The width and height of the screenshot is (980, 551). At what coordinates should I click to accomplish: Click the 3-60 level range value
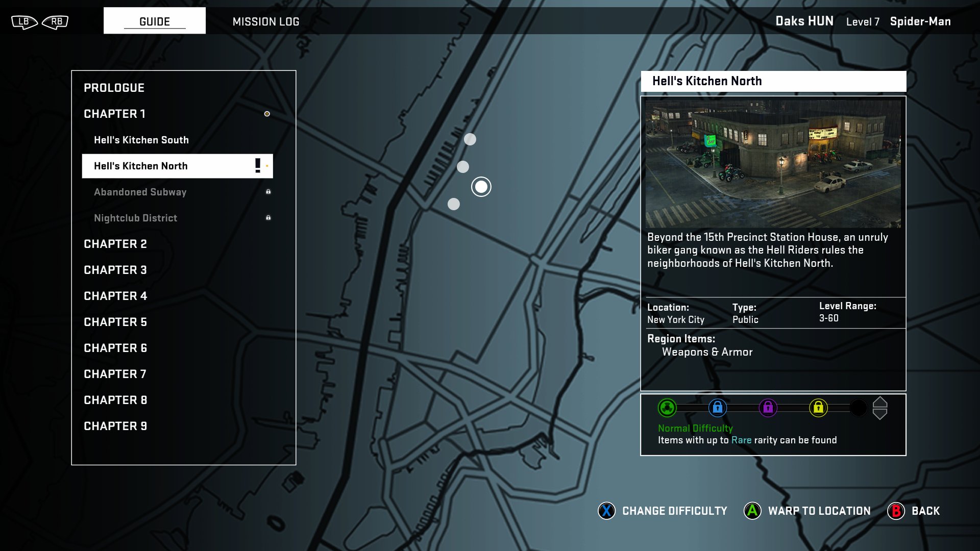tap(829, 318)
